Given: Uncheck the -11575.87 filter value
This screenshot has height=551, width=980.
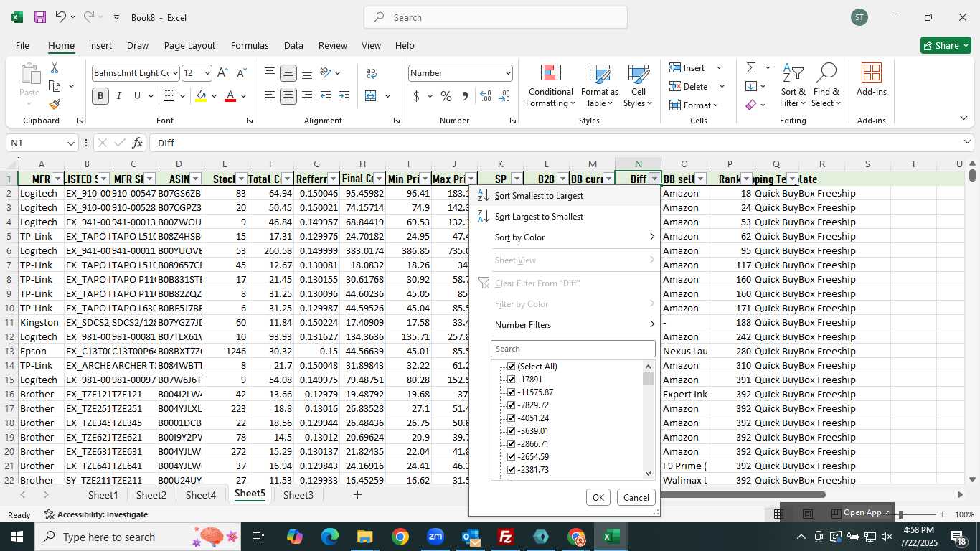Looking at the screenshot, I should (x=511, y=392).
